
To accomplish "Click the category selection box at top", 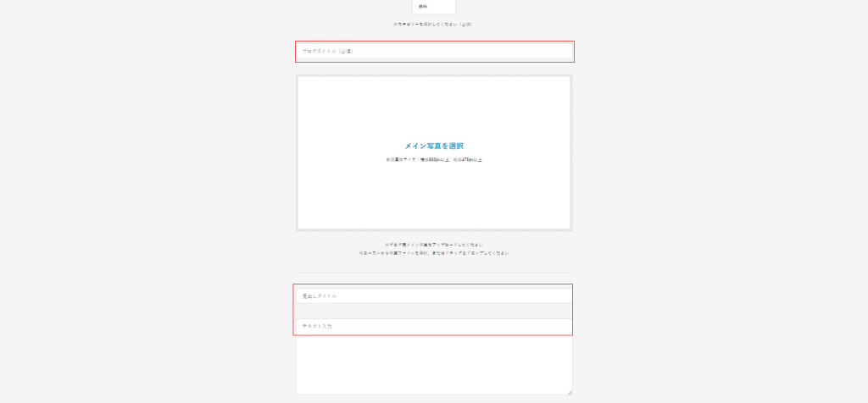I will tap(434, 7).
